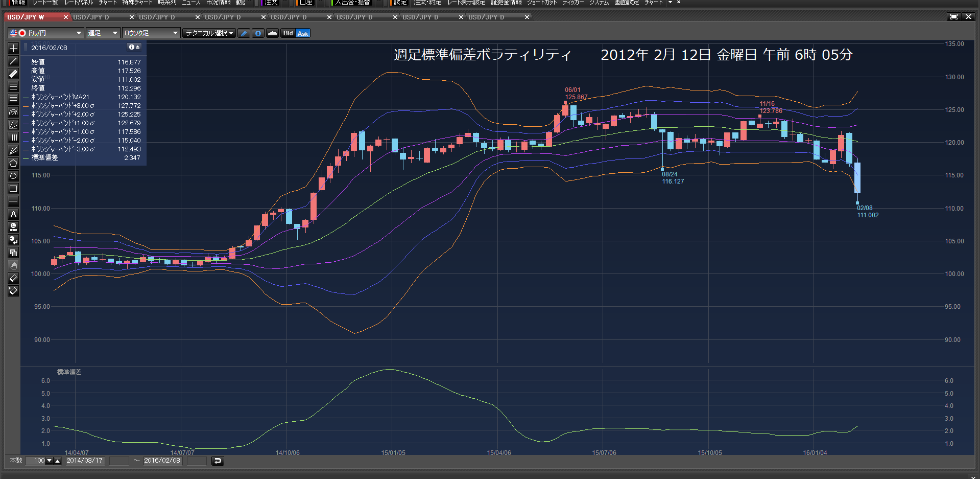This screenshot has width=980, height=479.
Task: Select the ruler measurement tool
Action: pyautogui.click(x=13, y=74)
